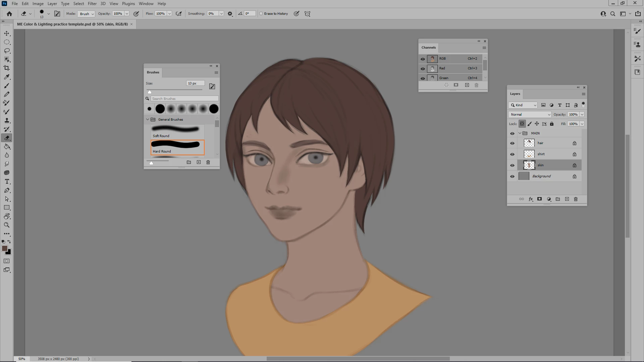Image resolution: width=644 pixels, height=362 pixels.
Task: Create new brush in the Brushes panel
Action: (199, 162)
